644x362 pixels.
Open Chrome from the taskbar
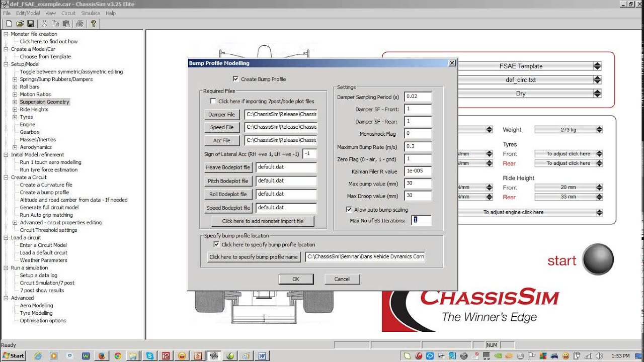coord(118,355)
